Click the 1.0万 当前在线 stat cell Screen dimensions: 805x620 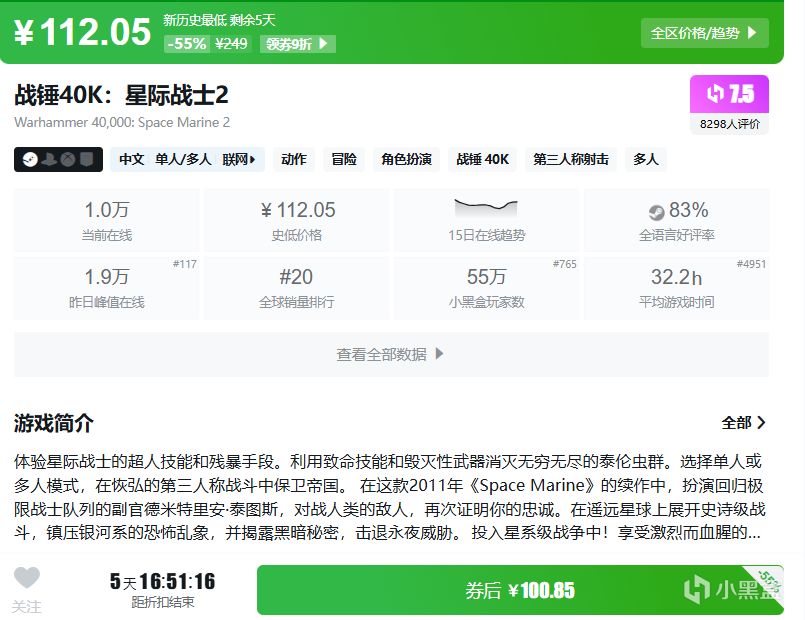pos(107,221)
